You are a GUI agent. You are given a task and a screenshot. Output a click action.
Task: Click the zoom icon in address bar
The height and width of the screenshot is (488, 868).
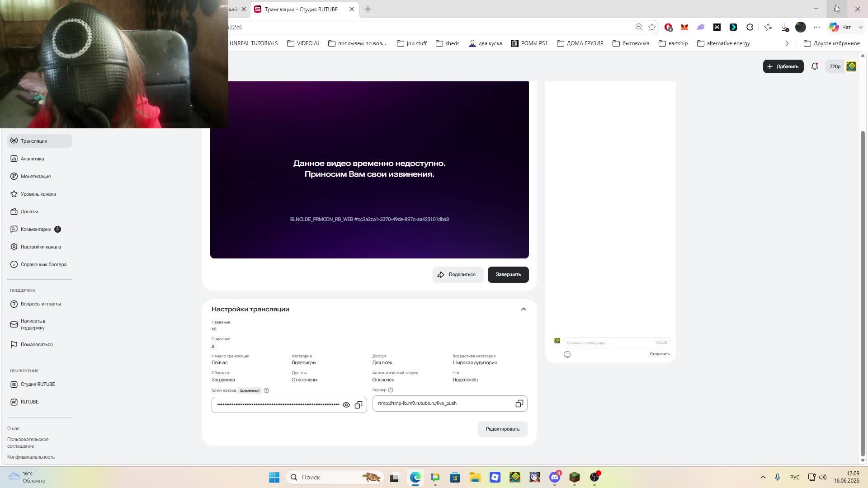pos(639,27)
